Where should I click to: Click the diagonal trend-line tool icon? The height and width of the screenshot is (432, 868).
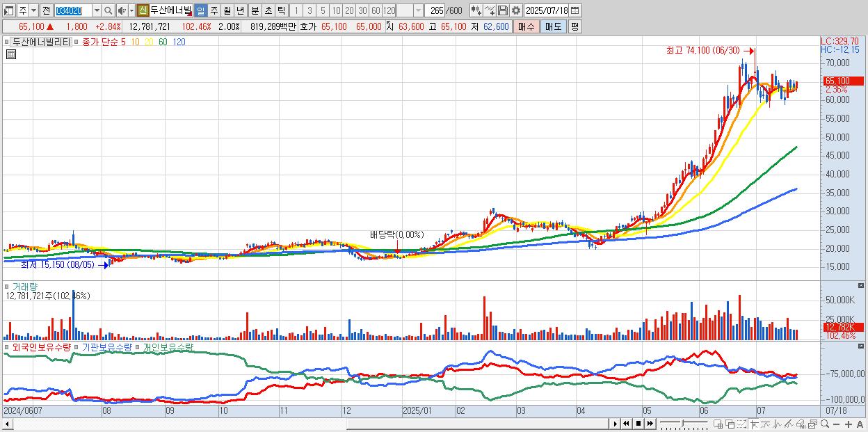coord(789,424)
